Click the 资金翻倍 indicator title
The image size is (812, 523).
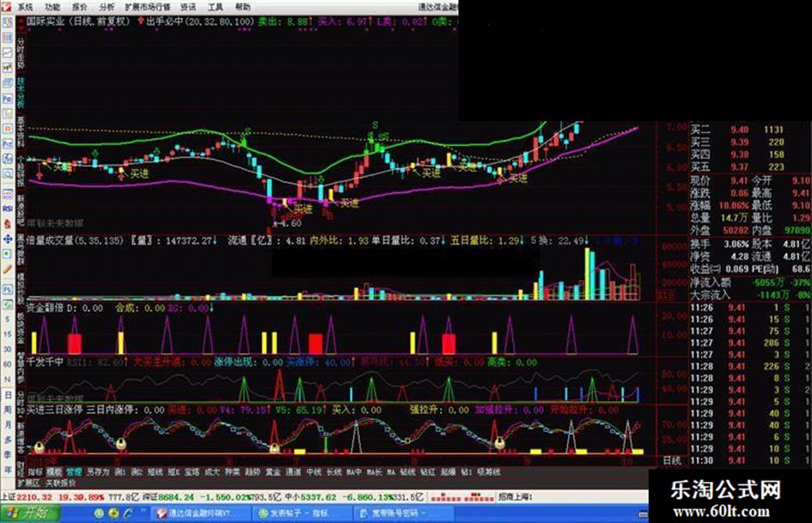coord(46,308)
